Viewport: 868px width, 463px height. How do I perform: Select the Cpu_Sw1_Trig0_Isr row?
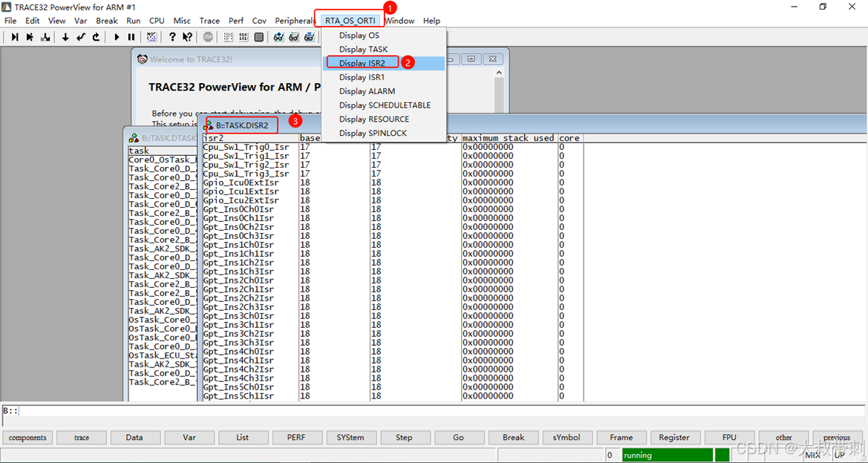click(x=393, y=147)
